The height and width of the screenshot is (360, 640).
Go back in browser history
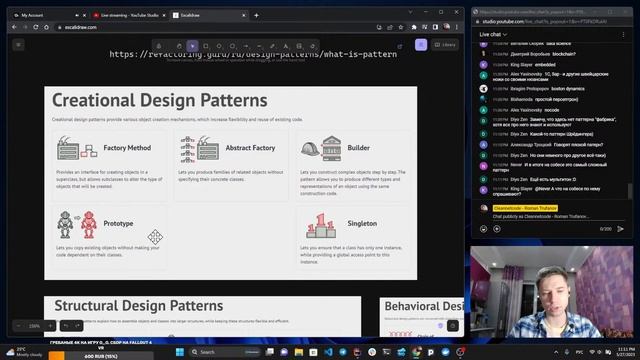coord(14,27)
